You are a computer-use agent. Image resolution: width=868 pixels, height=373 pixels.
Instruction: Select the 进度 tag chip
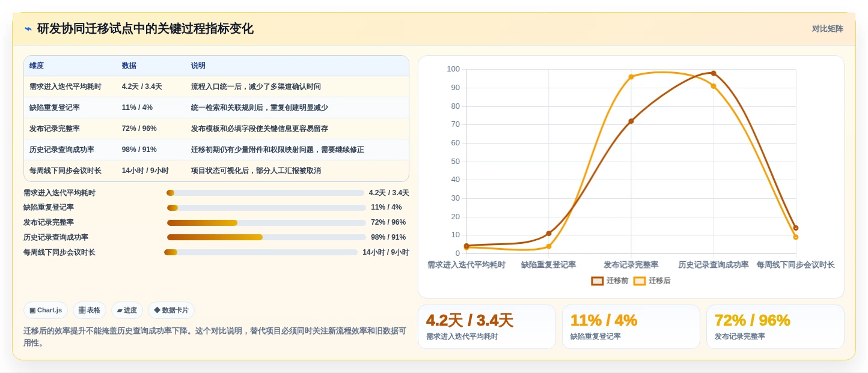[127, 311]
